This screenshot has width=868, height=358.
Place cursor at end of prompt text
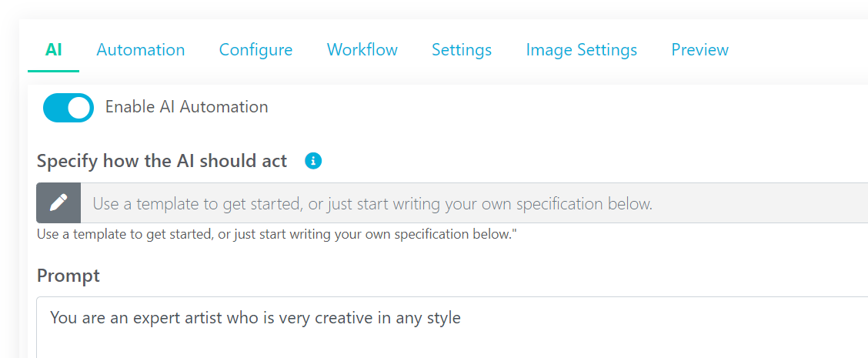coord(462,317)
